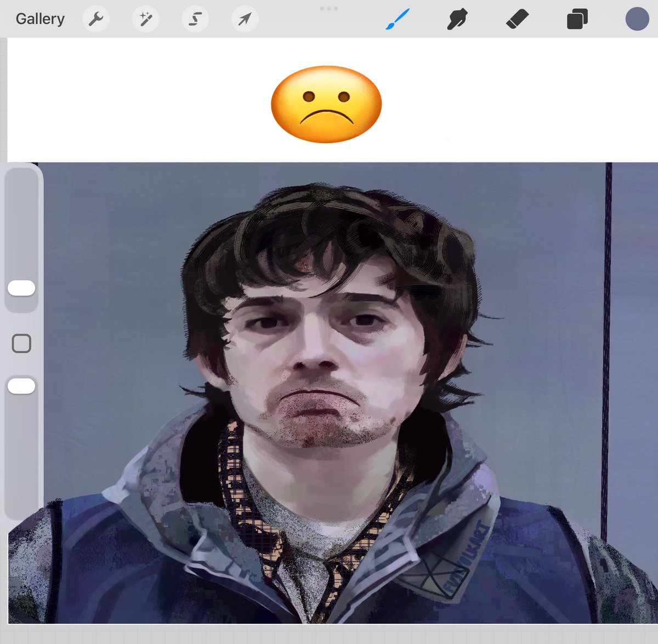Click the brush size slider handle
The image size is (658, 644).
(x=21, y=288)
